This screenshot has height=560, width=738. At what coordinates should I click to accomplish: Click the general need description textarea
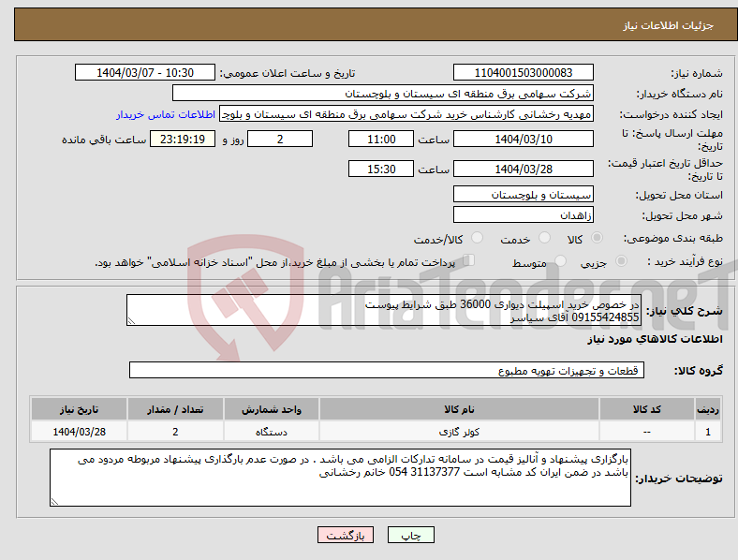384,310
